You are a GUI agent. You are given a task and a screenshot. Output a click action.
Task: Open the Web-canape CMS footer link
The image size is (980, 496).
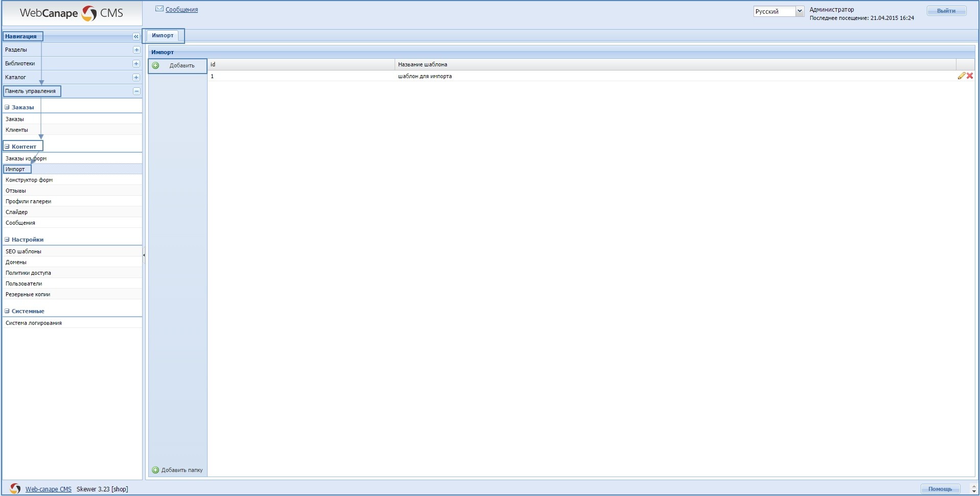49,489
